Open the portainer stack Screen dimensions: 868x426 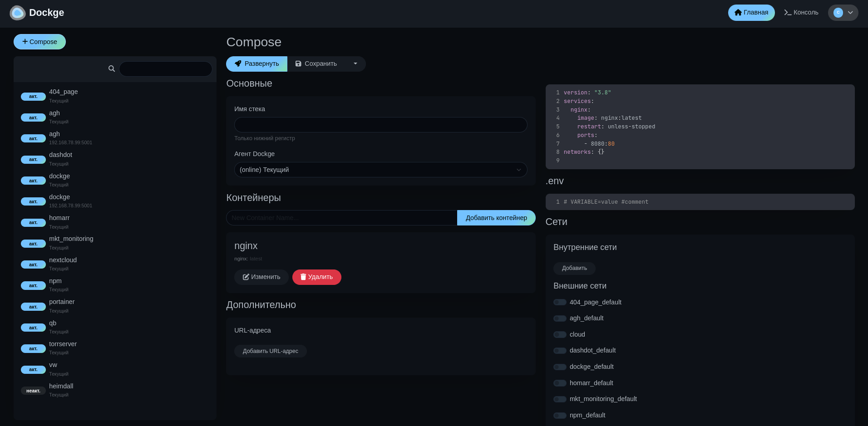115,306
